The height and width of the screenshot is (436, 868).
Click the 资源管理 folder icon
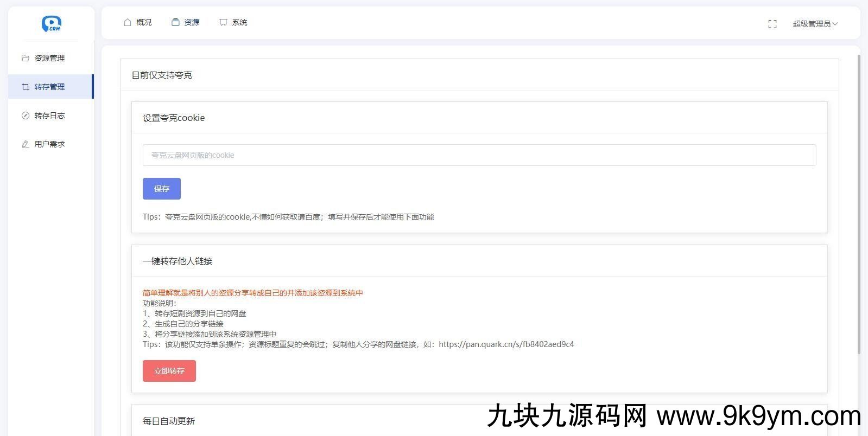point(25,58)
